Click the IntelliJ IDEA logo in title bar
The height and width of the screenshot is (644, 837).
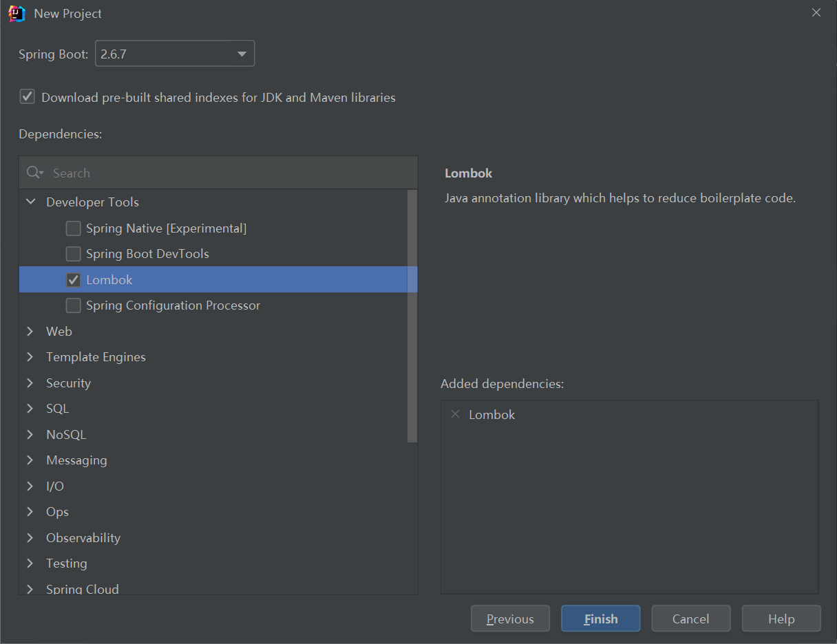17,14
